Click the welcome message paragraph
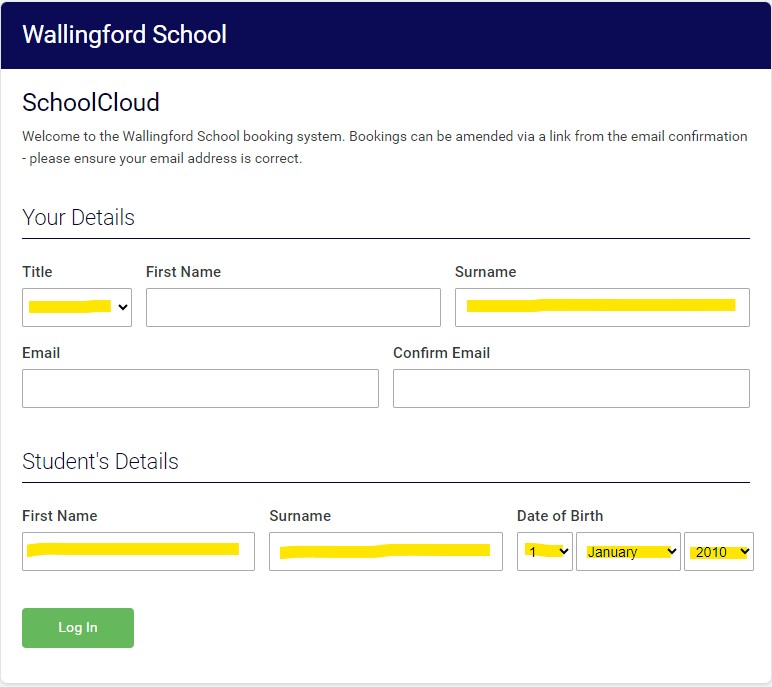 tap(385, 147)
